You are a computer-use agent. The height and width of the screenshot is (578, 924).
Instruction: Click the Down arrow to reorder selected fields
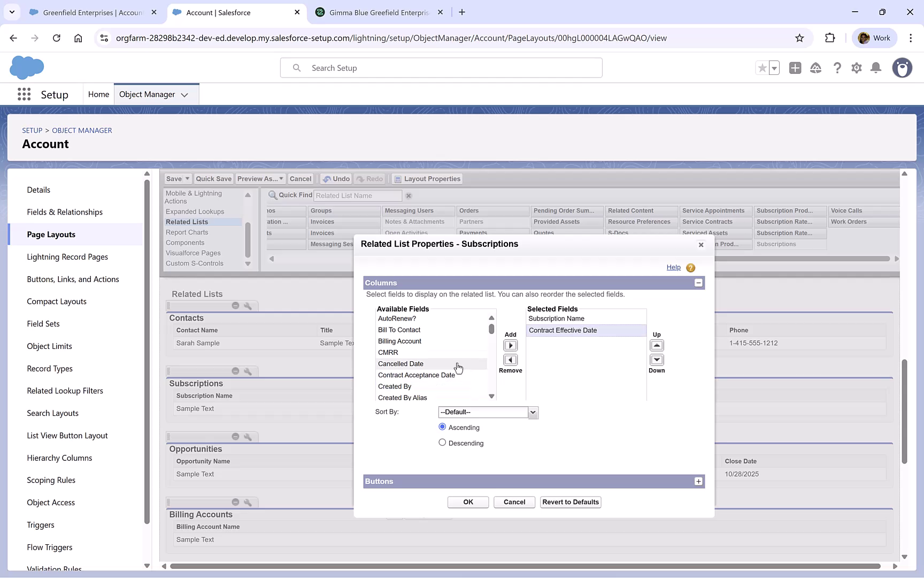click(x=657, y=360)
